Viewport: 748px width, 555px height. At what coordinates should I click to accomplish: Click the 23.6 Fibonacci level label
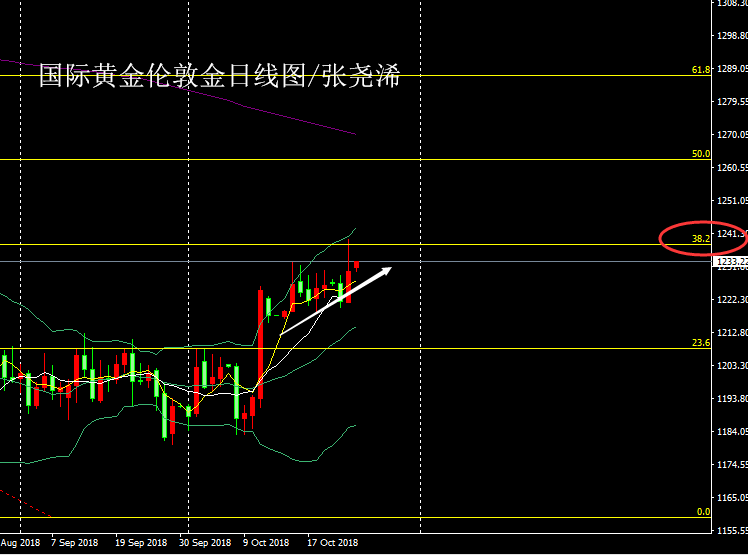[701, 343]
